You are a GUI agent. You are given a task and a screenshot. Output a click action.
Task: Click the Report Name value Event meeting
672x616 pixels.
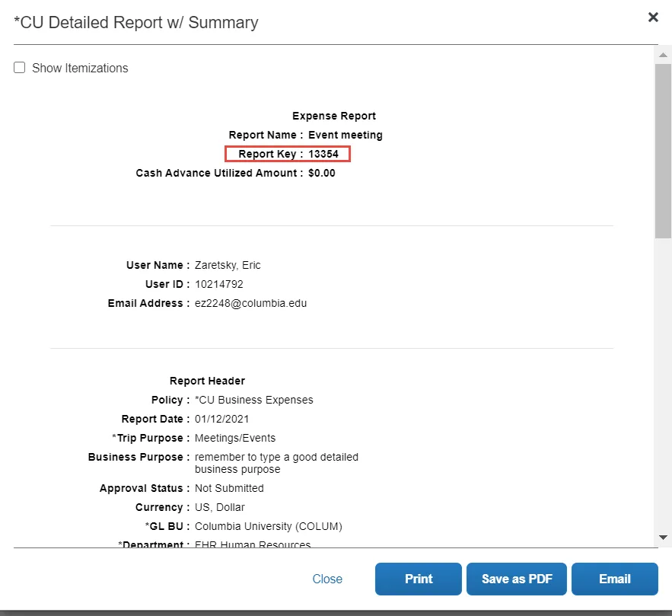pos(345,135)
